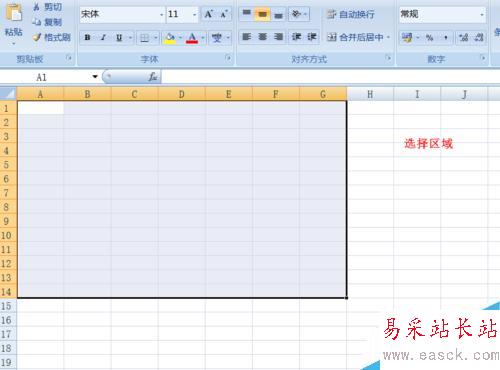The image size is (500, 370).
Task: Click the phonetic guide (文) icon
Action: pos(217,38)
